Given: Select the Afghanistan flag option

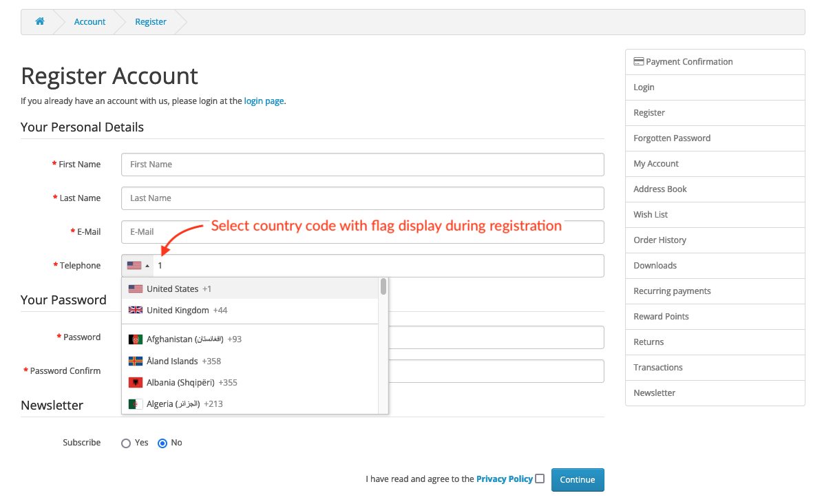Looking at the screenshot, I should [135, 339].
